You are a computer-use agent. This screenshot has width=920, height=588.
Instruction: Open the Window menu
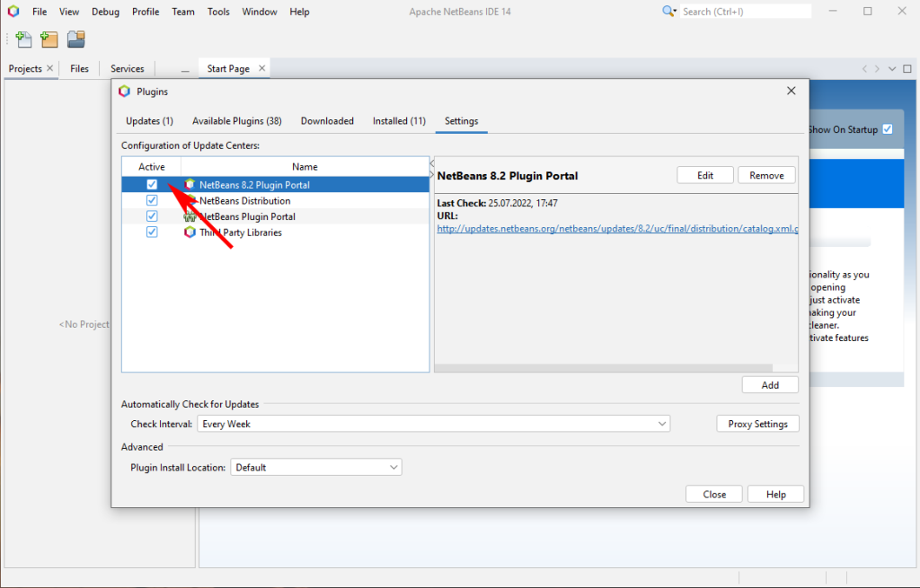(260, 12)
